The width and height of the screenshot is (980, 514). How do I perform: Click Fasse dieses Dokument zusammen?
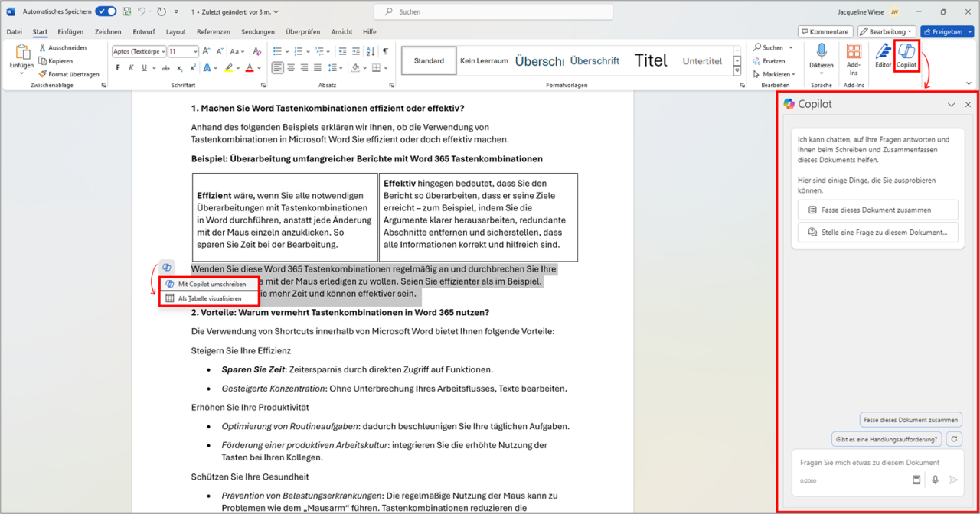click(x=877, y=210)
